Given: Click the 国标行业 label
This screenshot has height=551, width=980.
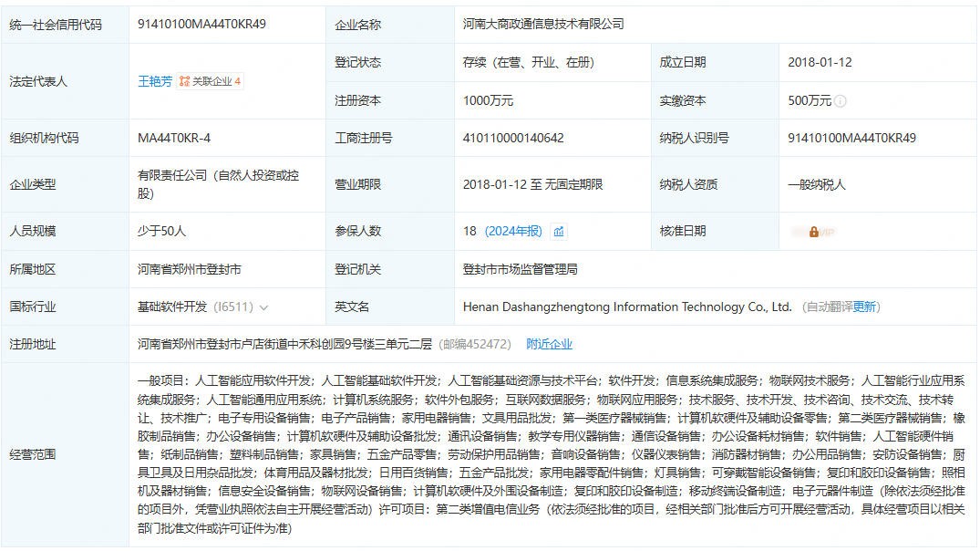Looking at the screenshot, I should [x=33, y=307].
